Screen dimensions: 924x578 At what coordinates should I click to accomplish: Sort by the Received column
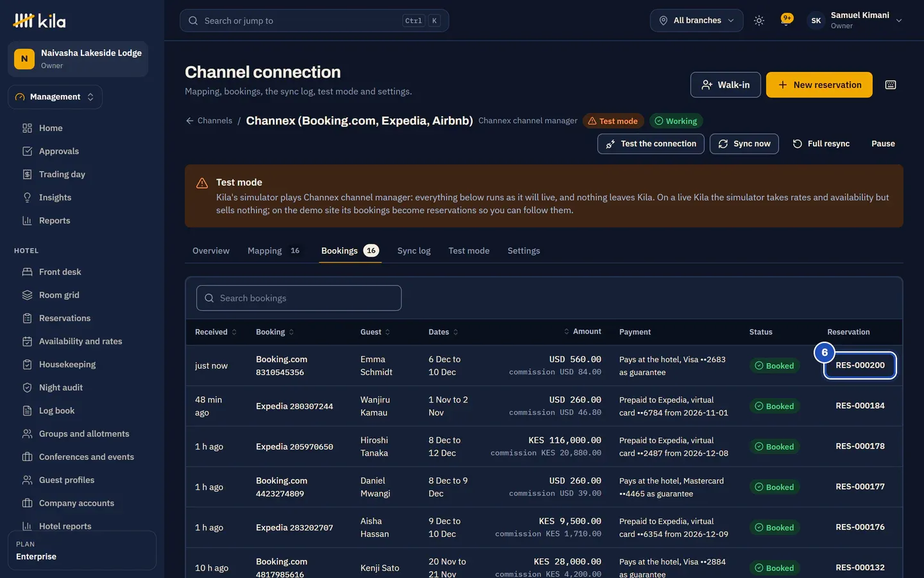click(x=216, y=332)
